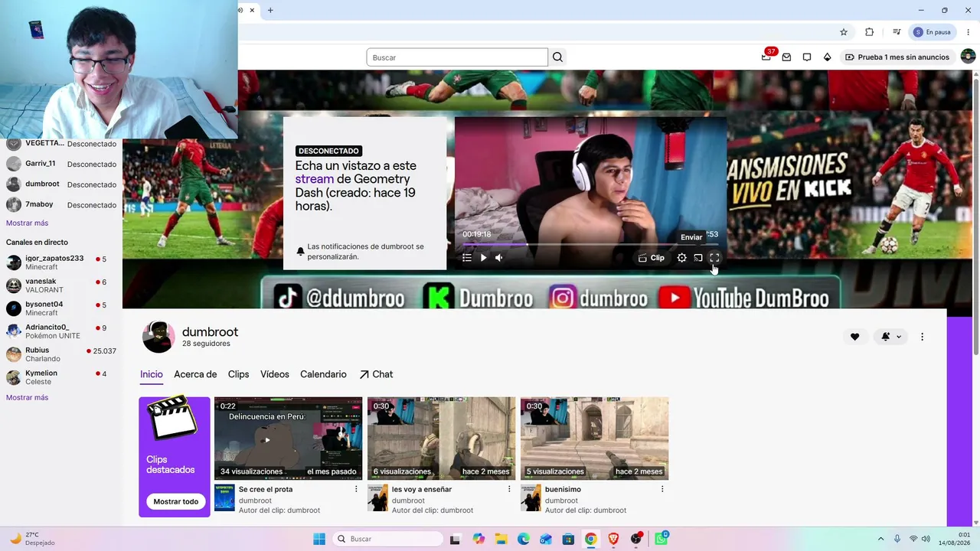Select the Inicio channel tab
This screenshot has width=980, height=551.
pos(152,374)
